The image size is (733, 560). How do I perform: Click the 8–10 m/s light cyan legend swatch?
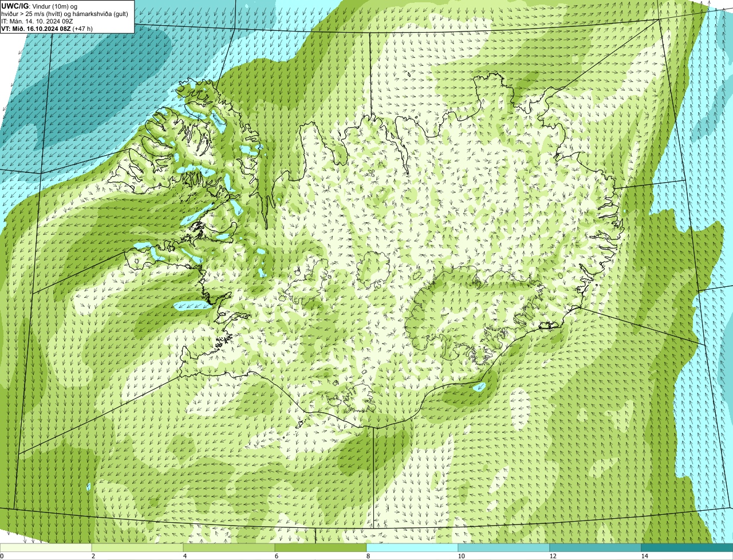pyautogui.click(x=412, y=547)
